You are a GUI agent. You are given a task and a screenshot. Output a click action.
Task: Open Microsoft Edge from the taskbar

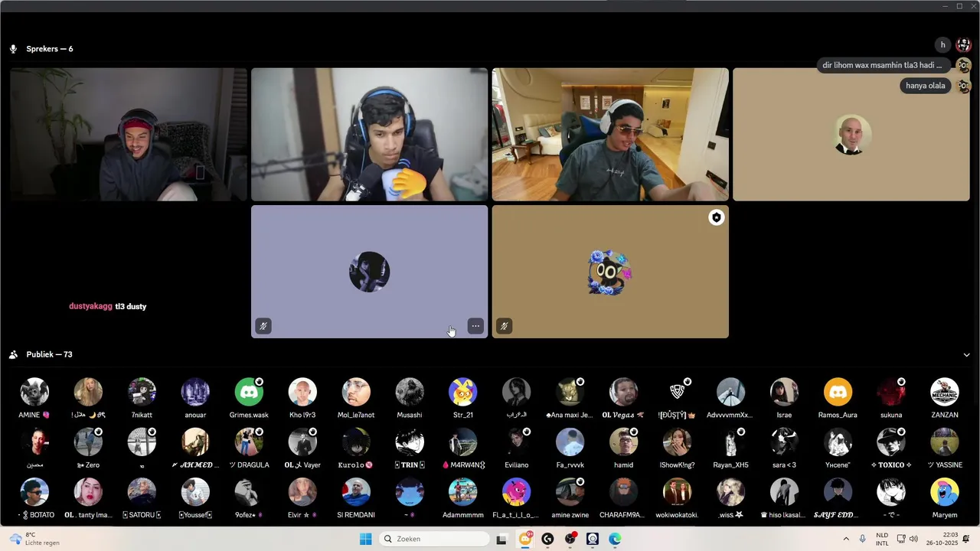[615, 539]
